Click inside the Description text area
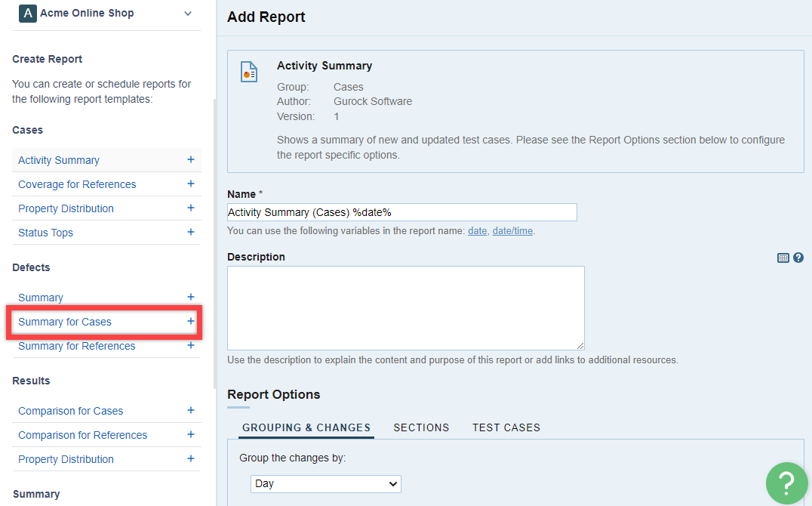This screenshot has height=506, width=812. pos(405,307)
